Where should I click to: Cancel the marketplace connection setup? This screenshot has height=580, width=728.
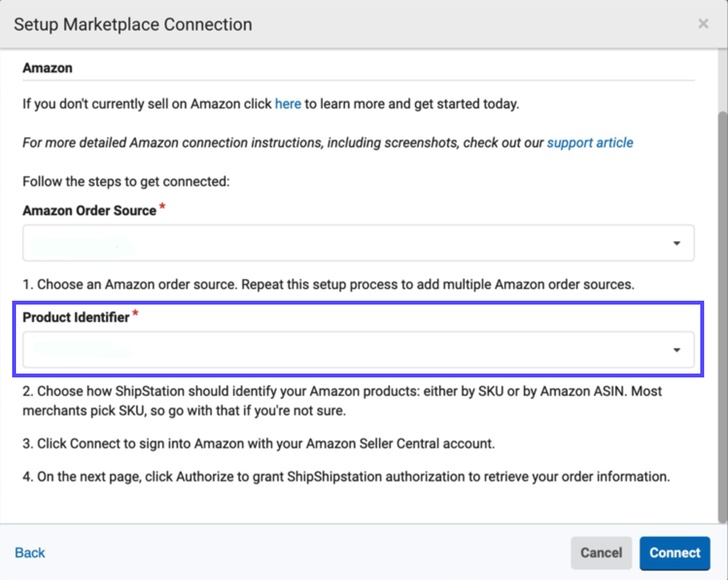601,553
